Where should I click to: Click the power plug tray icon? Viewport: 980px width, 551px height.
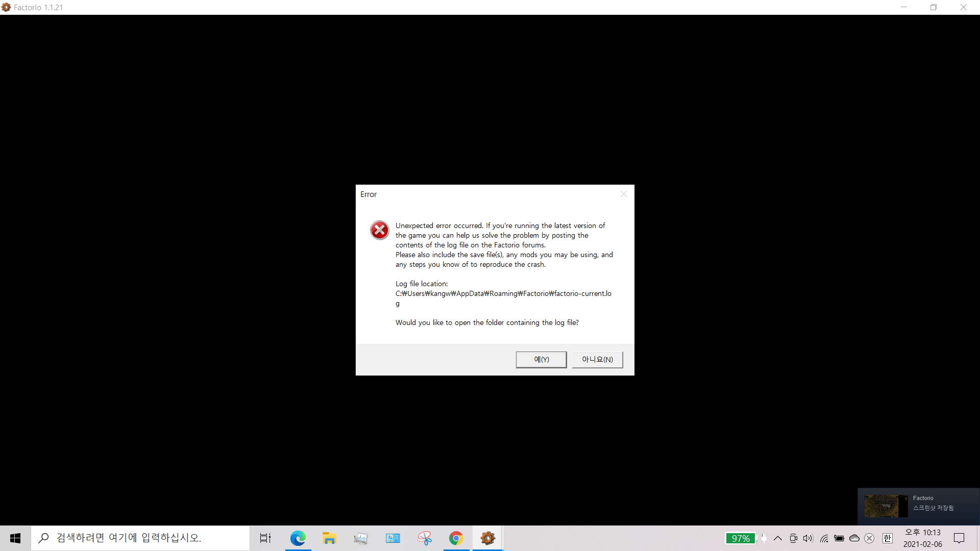coord(764,538)
